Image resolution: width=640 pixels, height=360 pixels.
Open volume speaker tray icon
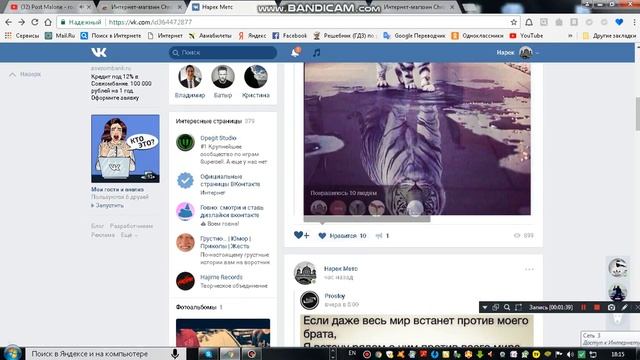[x=570, y=354]
